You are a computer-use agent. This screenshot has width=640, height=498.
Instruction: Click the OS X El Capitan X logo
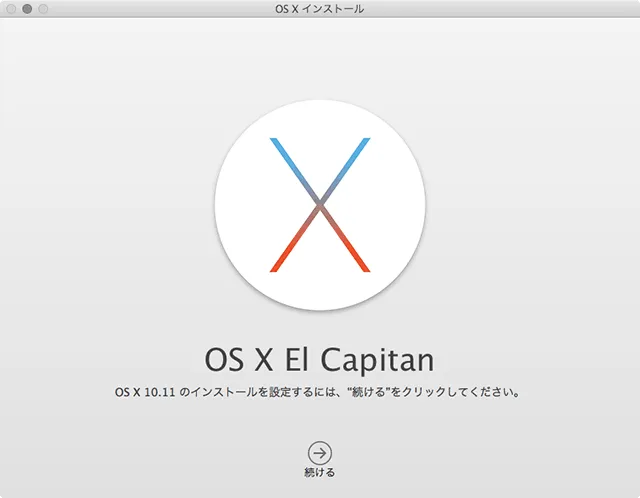(x=320, y=205)
